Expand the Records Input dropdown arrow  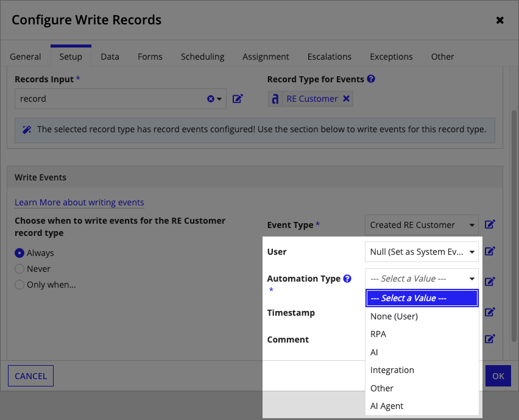pyautogui.click(x=219, y=99)
